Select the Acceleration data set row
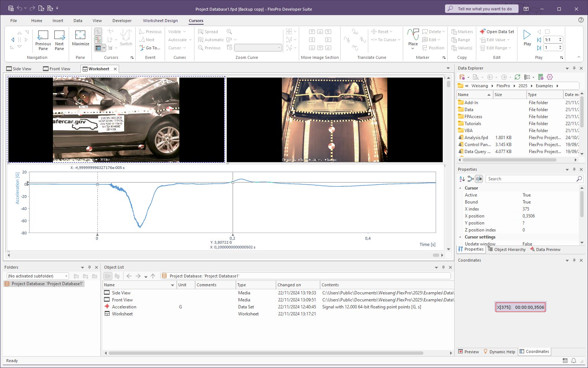 124,307
